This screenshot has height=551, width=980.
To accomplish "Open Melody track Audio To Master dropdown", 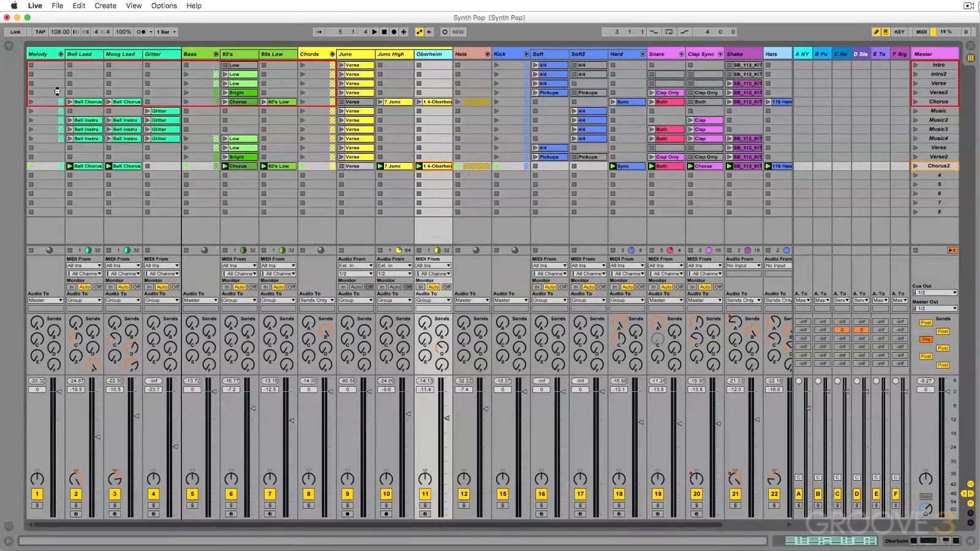I will (x=45, y=300).
